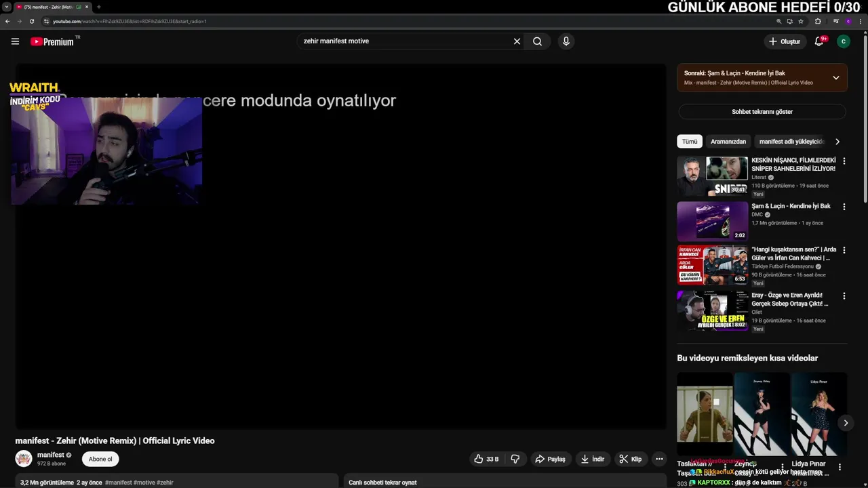Open first remix short Taslaktan
Screen dimensions: 868x488
click(x=705, y=414)
